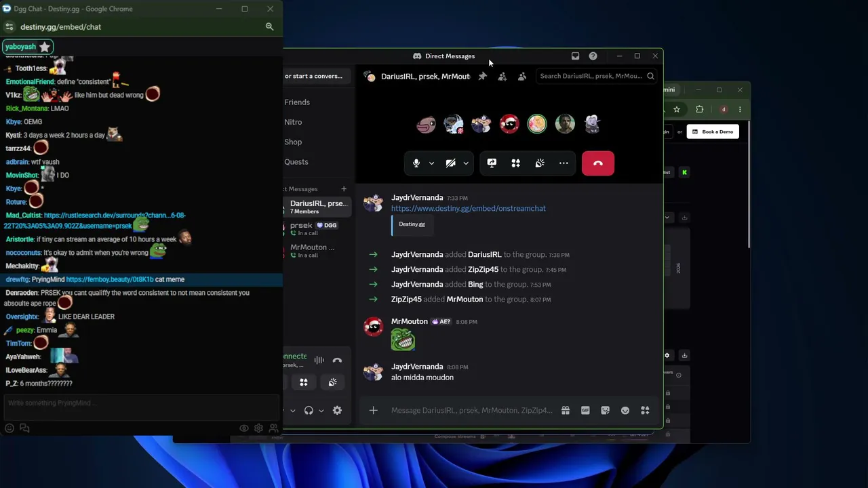Toggle the member list icon in Discord header
Screen dimensions: 868x488
521,77
